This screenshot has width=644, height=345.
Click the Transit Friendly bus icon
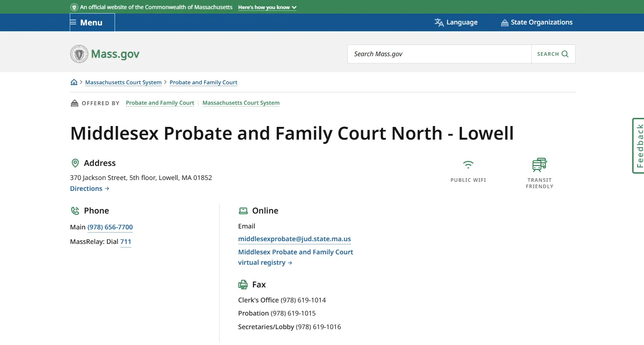539,165
